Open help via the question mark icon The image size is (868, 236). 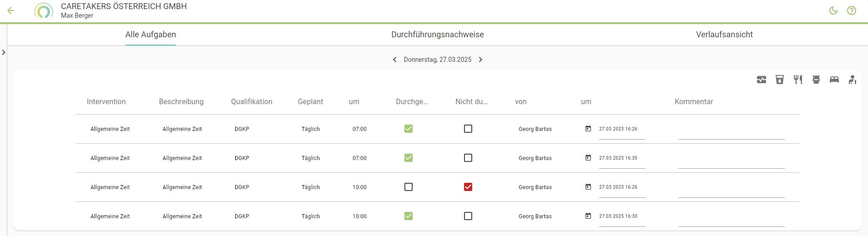(x=852, y=10)
